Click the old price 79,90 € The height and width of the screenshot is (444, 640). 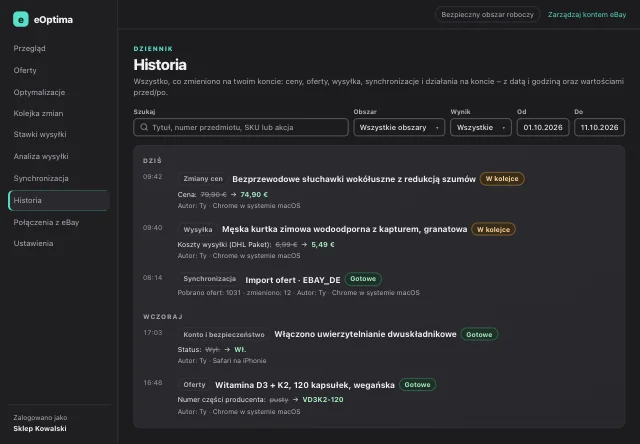tap(213, 195)
